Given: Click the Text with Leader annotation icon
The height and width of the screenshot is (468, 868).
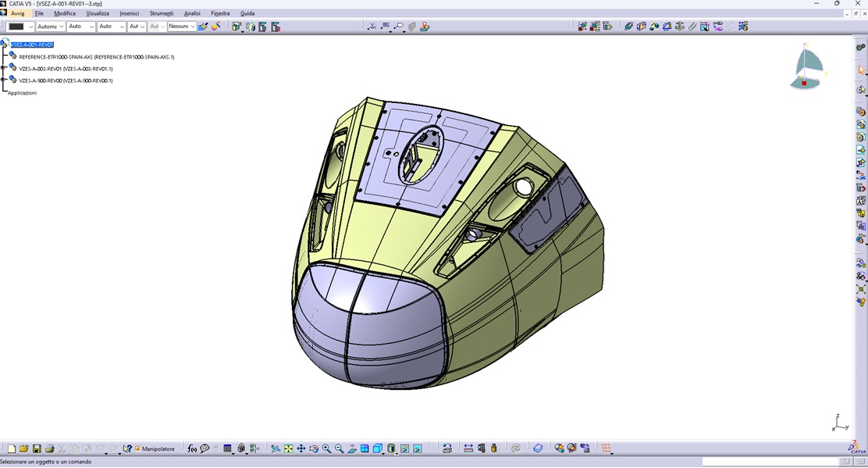Looking at the screenshot, I should click(386, 26).
